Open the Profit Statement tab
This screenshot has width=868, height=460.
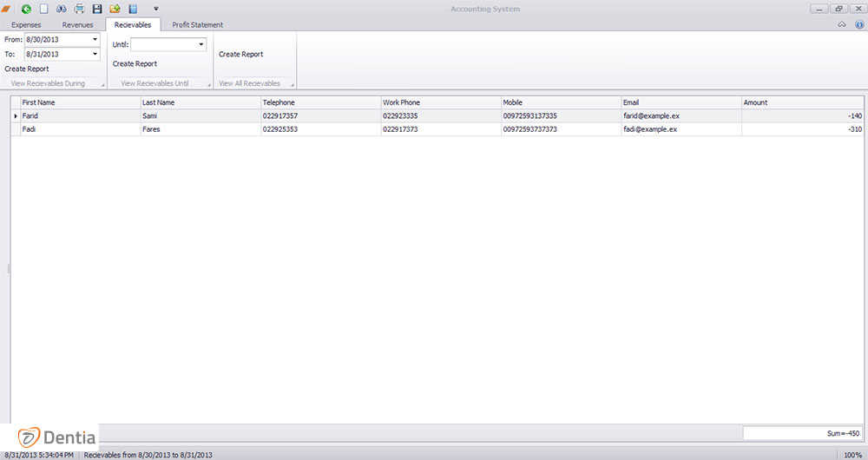pos(197,25)
